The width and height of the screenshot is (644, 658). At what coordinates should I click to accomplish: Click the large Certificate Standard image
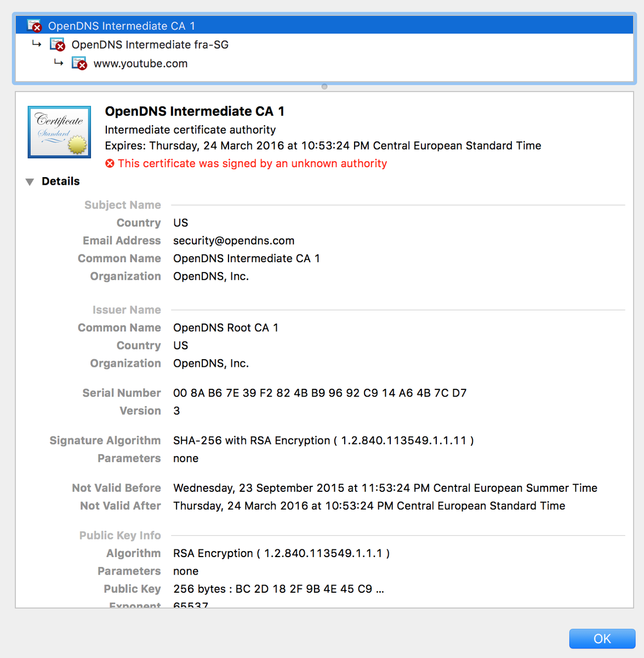pos(59,132)
